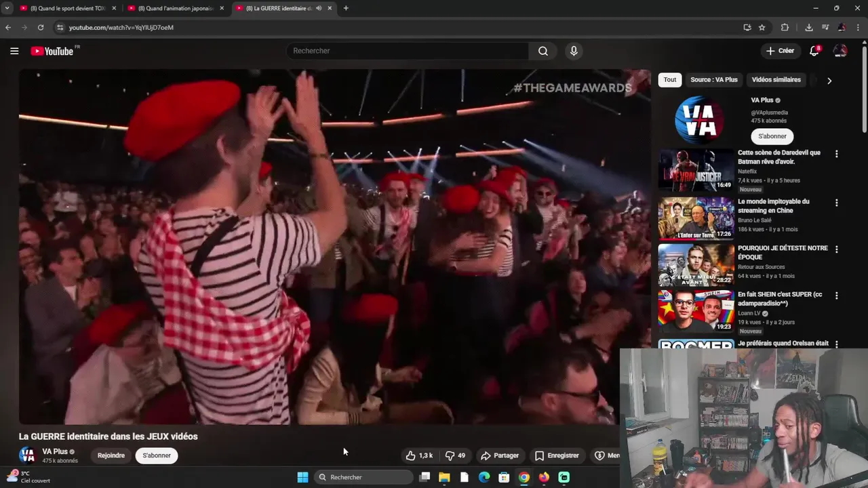868x488 pixels.
Task: Open Microsoft Store from taskbar
Action: click(x=504, y=477)
